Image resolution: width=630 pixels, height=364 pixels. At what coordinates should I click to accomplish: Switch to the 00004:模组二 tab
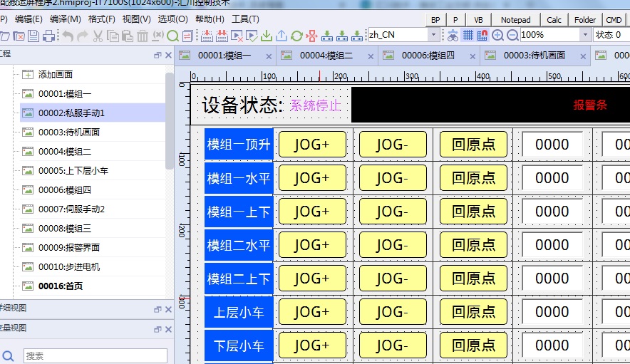(x=326, y=56)
